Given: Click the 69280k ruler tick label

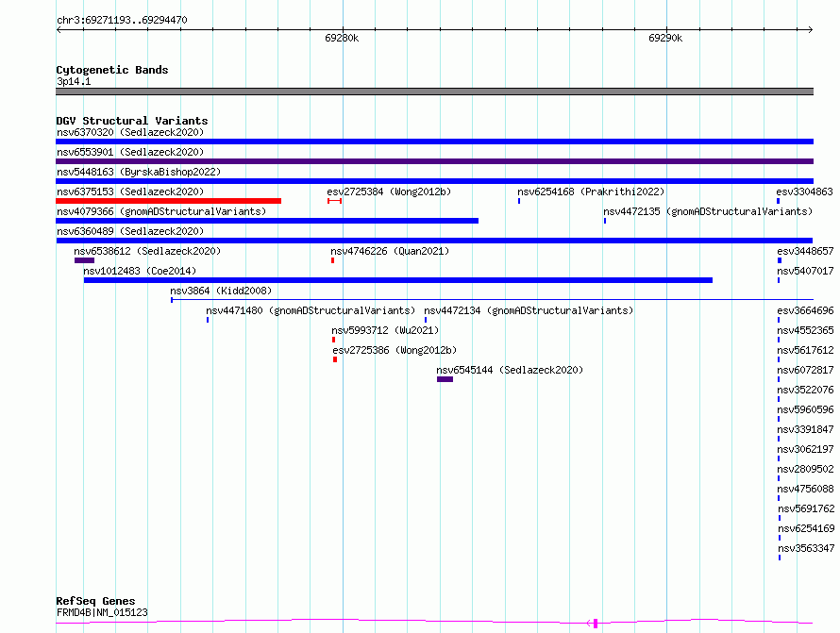Looking at the screenshot, I should 342,38.
